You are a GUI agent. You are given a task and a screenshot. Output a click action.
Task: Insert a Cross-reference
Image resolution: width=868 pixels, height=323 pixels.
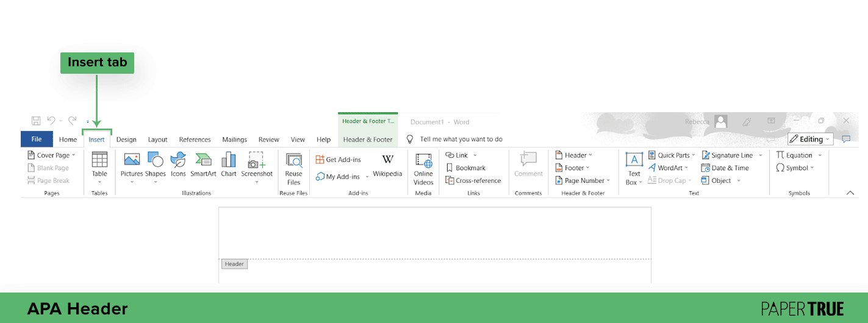[x=473, y=180]
